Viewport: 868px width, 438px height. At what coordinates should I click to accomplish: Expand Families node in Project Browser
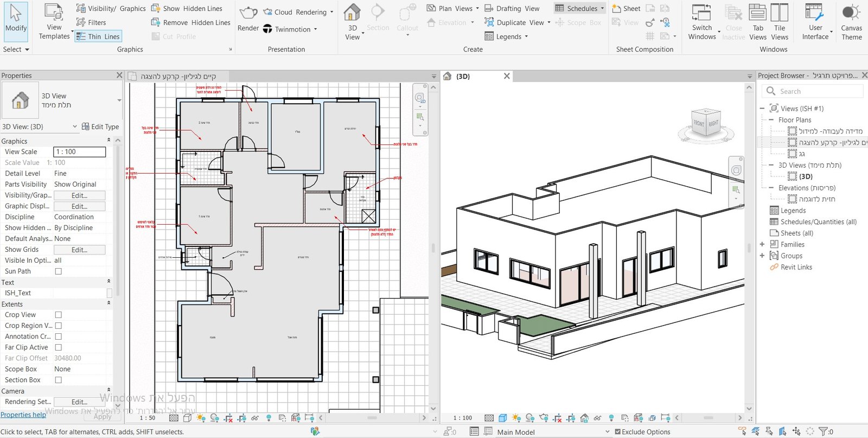[762, 244]
